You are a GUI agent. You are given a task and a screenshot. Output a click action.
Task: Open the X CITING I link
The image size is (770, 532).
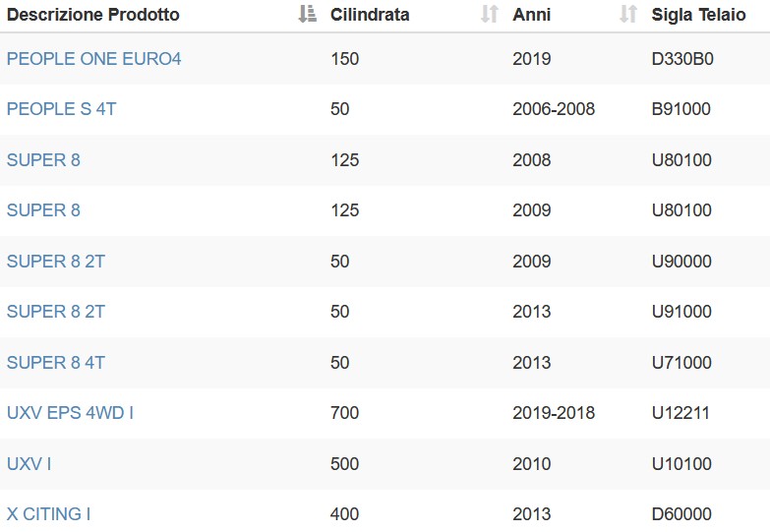pyautogui.click(x=48, y=514)
